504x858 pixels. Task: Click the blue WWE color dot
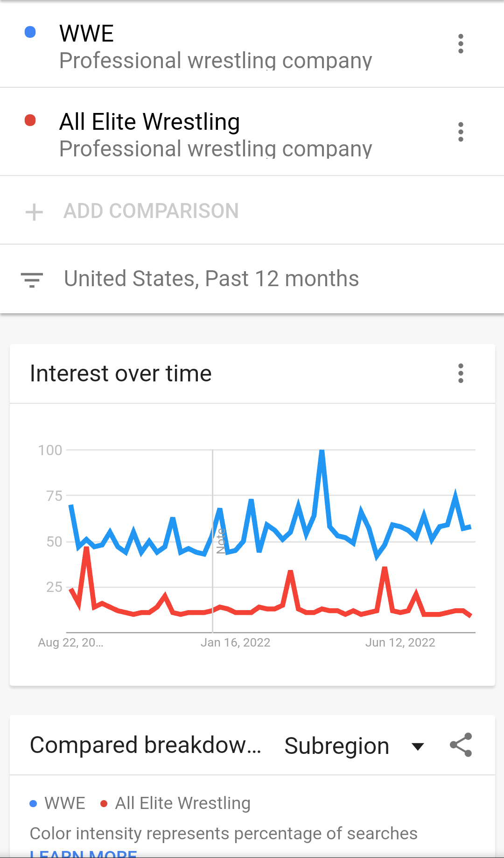coord(30,32)
